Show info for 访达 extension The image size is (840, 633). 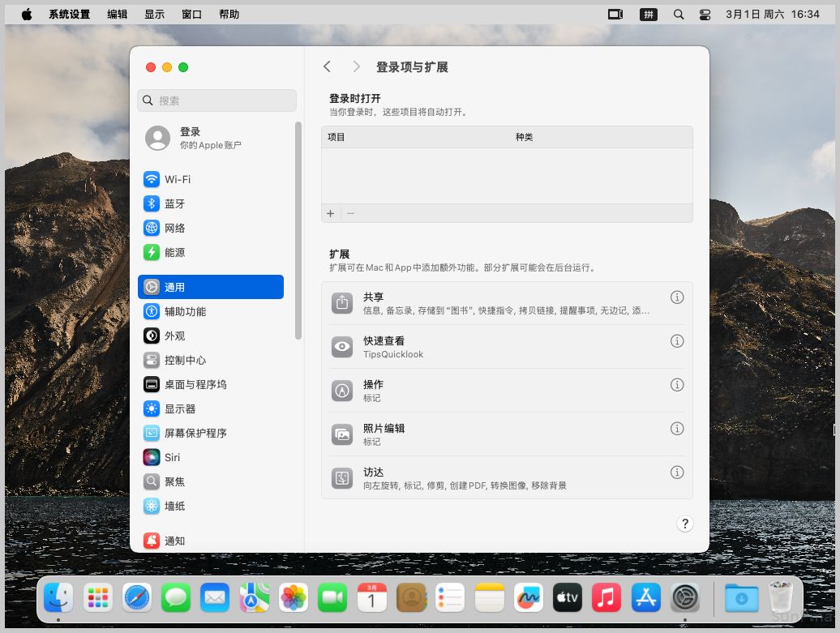(x=677, y=473)
